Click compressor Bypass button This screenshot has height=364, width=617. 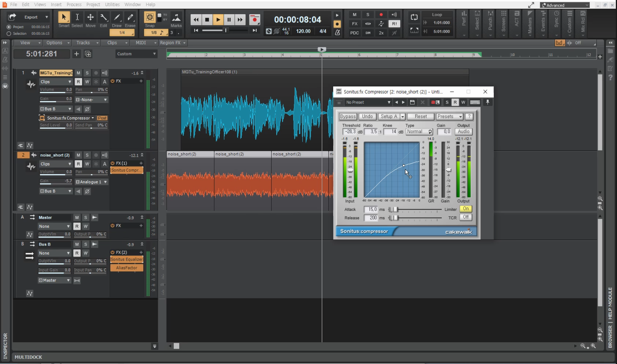(348, 116)
